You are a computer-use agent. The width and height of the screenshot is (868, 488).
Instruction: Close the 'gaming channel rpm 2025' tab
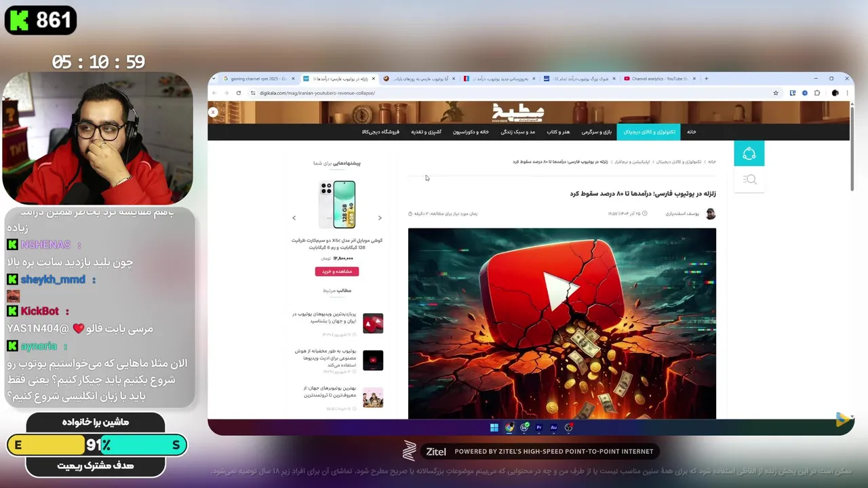(294, 79)
